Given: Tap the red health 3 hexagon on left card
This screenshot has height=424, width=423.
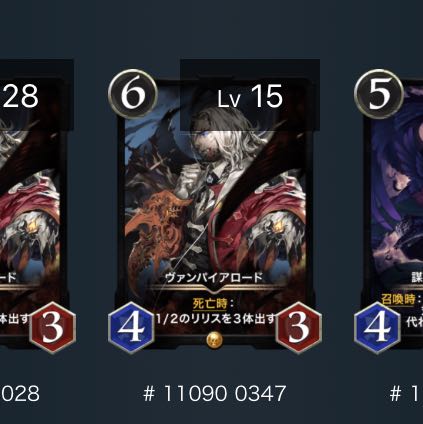Looking at the screenshot, I should pyautogui.click(x=53, y=327).
